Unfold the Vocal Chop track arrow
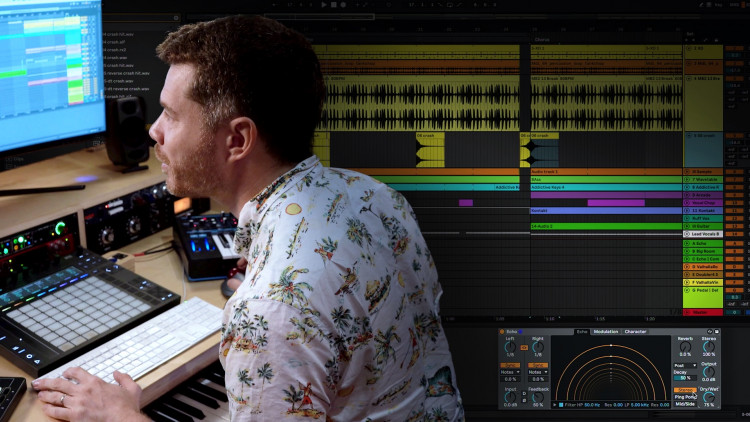 (x=688, y=203)
